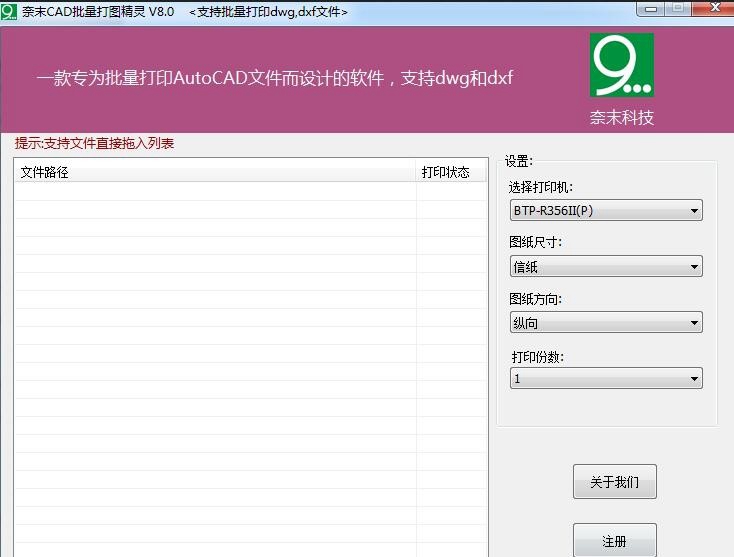This screenshot has width=734, height=557.
Task: Click the hint text 提示:支持文件直接拖入列表
Action: (x=94, y=143)
